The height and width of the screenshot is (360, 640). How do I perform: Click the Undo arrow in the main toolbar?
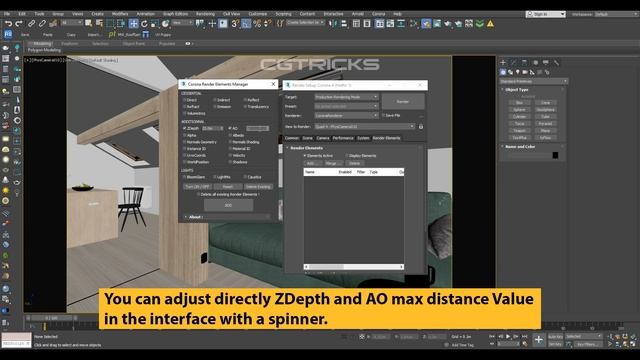pyautogui.click(x=8, y=24)
